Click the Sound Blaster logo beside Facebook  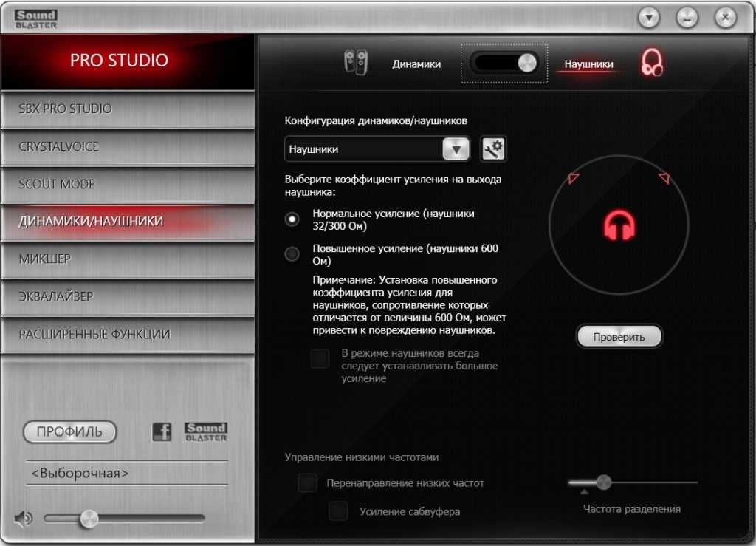point(206,431)
